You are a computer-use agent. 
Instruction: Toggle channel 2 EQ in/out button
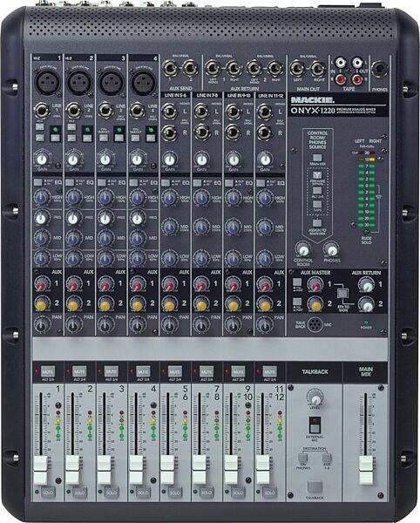(70, 182)
